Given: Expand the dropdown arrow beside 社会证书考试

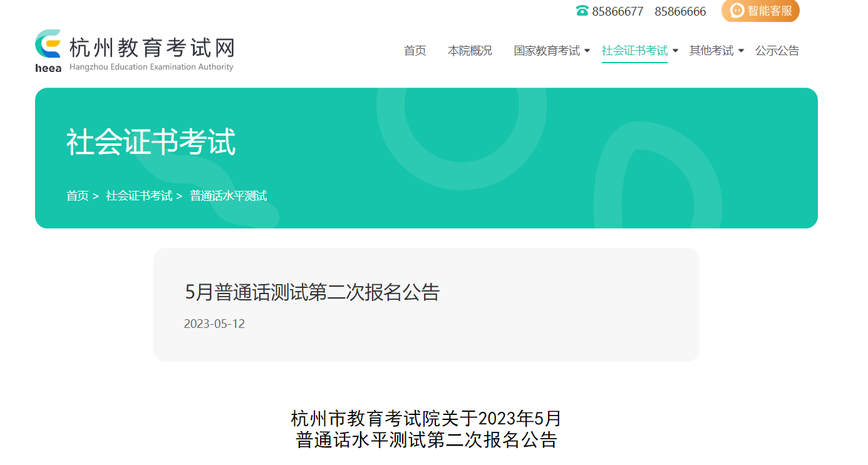Looking at the screenshot, I should [x=675, y=51].
